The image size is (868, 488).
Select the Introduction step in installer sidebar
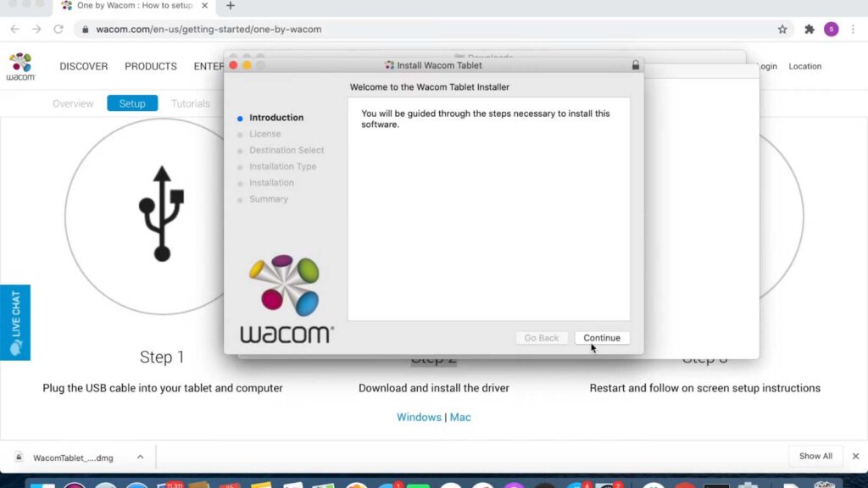[276, 117]
